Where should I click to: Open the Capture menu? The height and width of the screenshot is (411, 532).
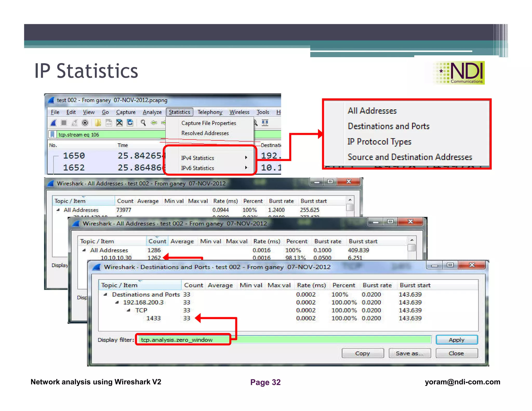pos(126,112)
